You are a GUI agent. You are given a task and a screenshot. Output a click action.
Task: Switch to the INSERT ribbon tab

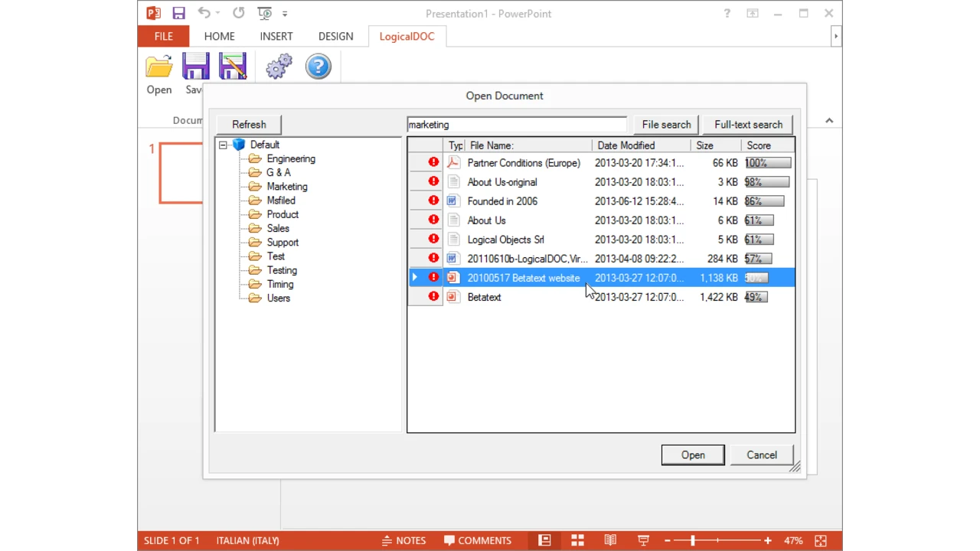tap(276, 36)
